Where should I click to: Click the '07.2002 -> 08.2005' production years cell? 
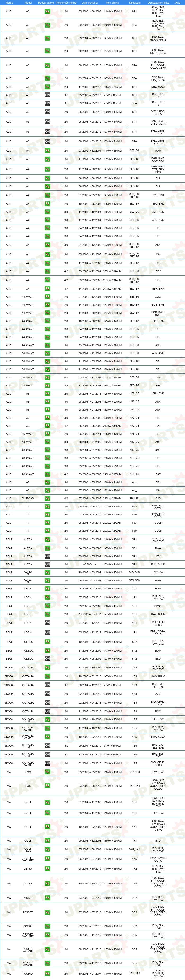coord(90,498)
